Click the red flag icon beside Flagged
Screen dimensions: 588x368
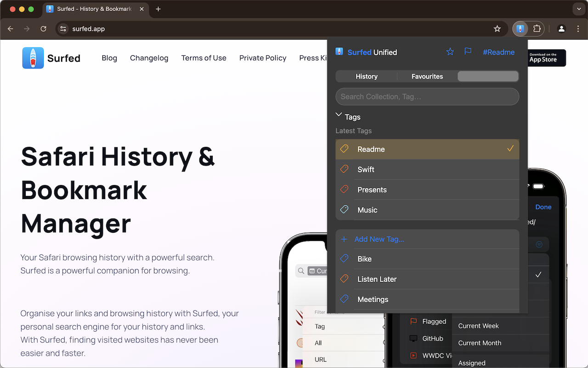click(x=413, y=321)
